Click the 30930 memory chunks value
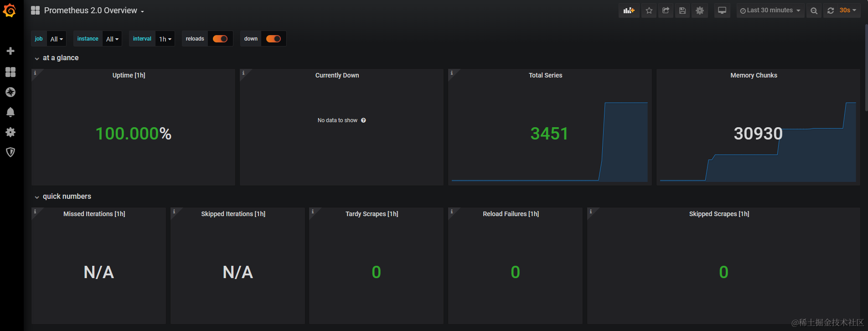Screen dimensions: 868x331 (758, 134)
